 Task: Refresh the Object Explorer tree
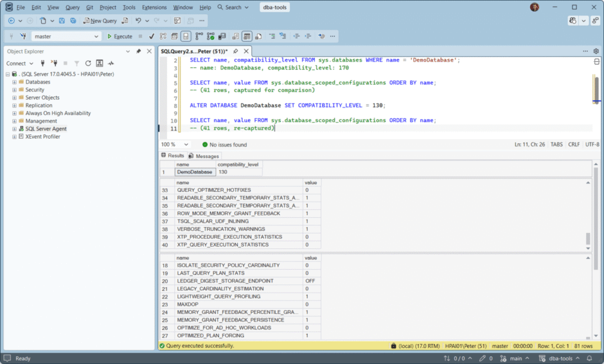point(88,63)
